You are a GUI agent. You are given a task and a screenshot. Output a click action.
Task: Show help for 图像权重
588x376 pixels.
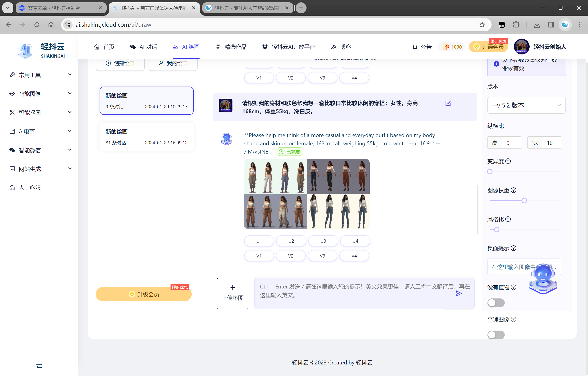[x=514, y=190]
